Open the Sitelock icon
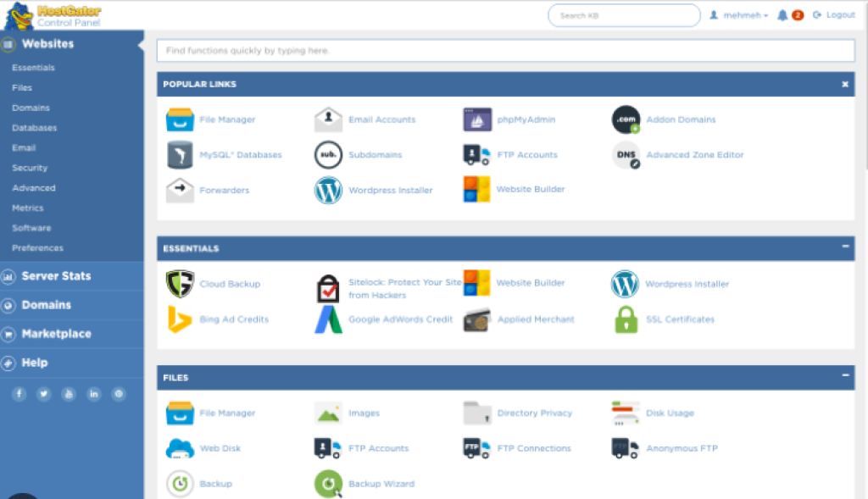This screenshot has width=868, height=499. (328, 289)
